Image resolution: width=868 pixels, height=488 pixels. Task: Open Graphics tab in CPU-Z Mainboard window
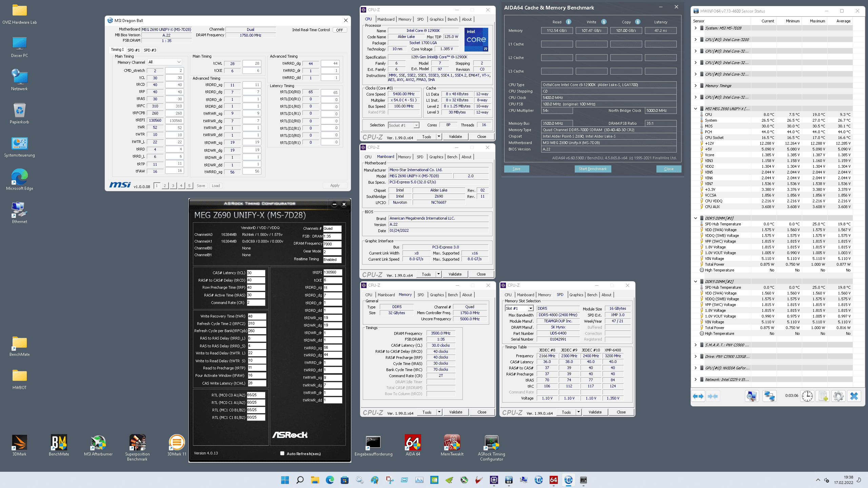[436, 157]
